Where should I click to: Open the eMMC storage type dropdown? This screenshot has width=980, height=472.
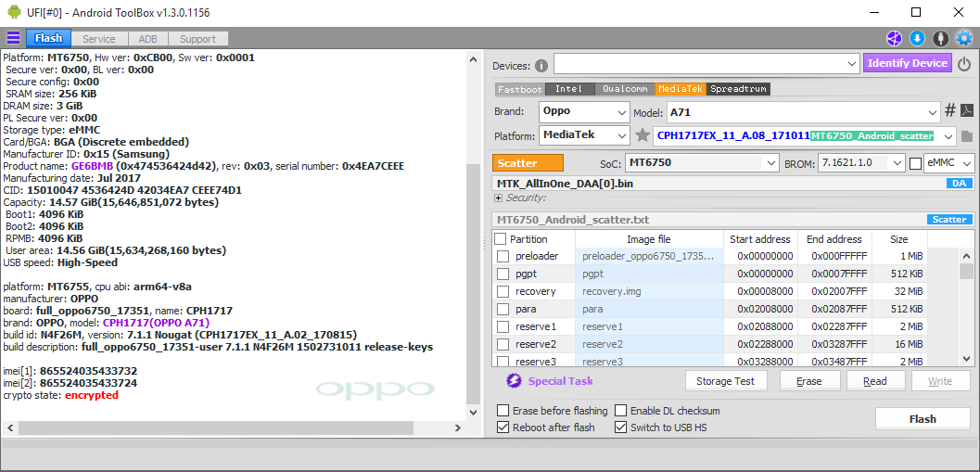tap(948, 162)
